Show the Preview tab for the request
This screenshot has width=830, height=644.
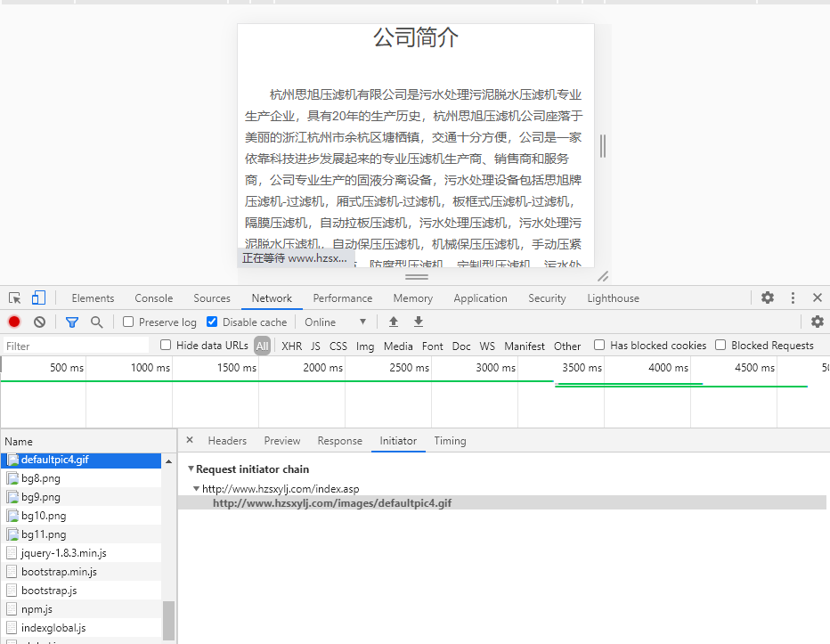click(282, 441)
